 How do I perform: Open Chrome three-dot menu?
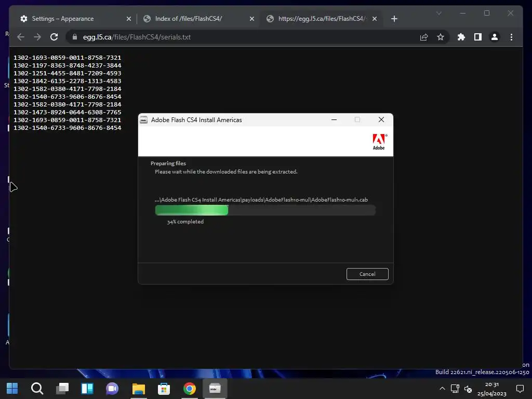tap(511, 37)
